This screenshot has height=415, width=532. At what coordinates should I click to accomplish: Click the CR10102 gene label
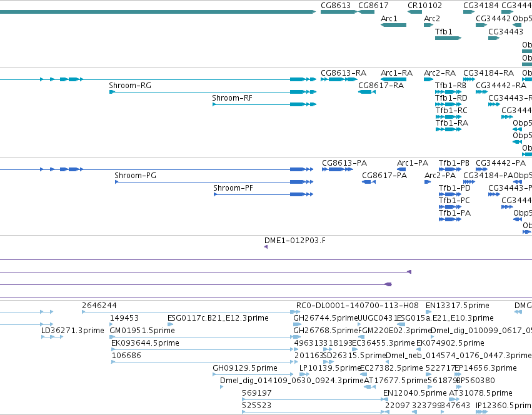424,6
